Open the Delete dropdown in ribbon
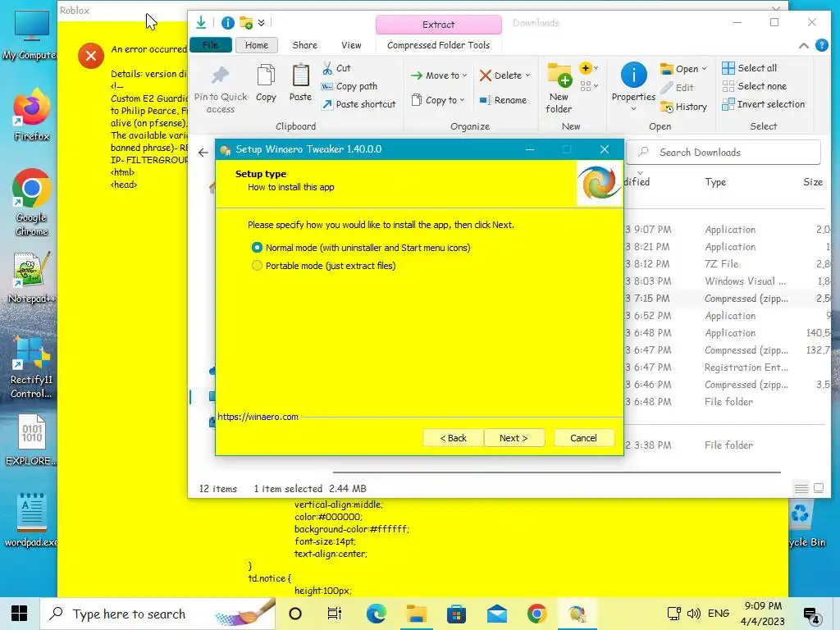 tap(505, 75)
